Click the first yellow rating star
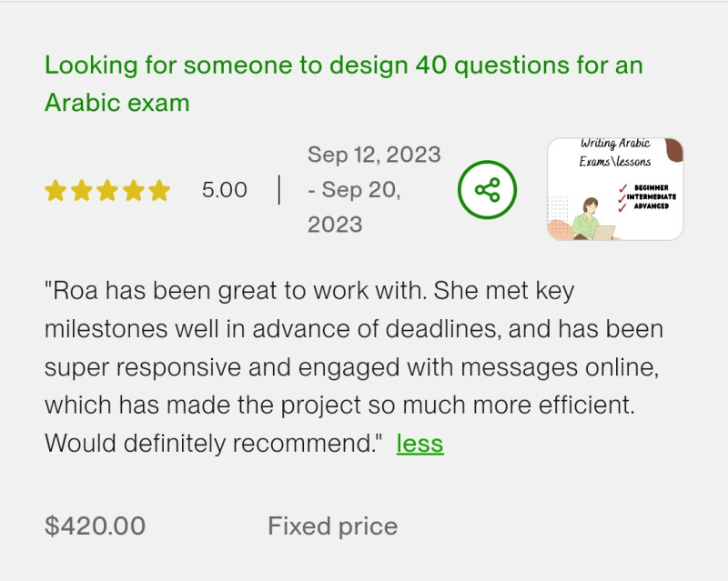 (x=56, y=191)
